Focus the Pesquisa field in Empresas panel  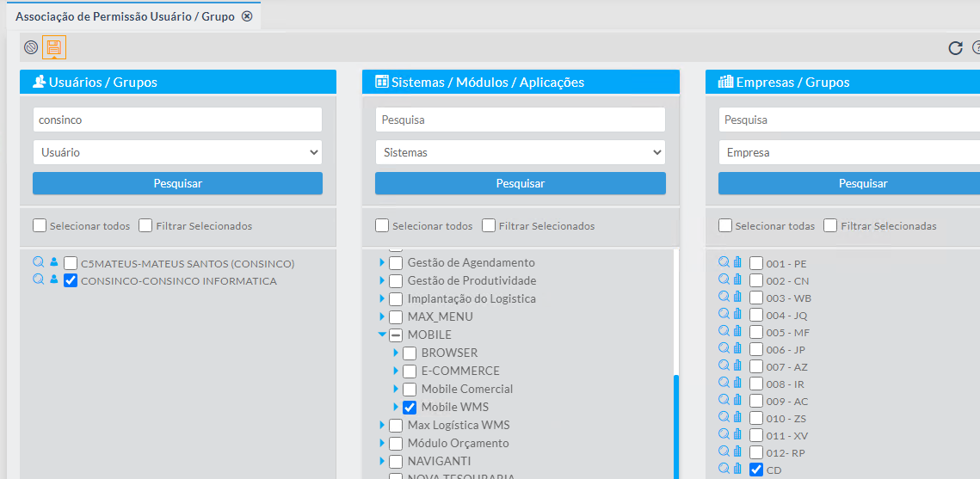coord(848,120)
